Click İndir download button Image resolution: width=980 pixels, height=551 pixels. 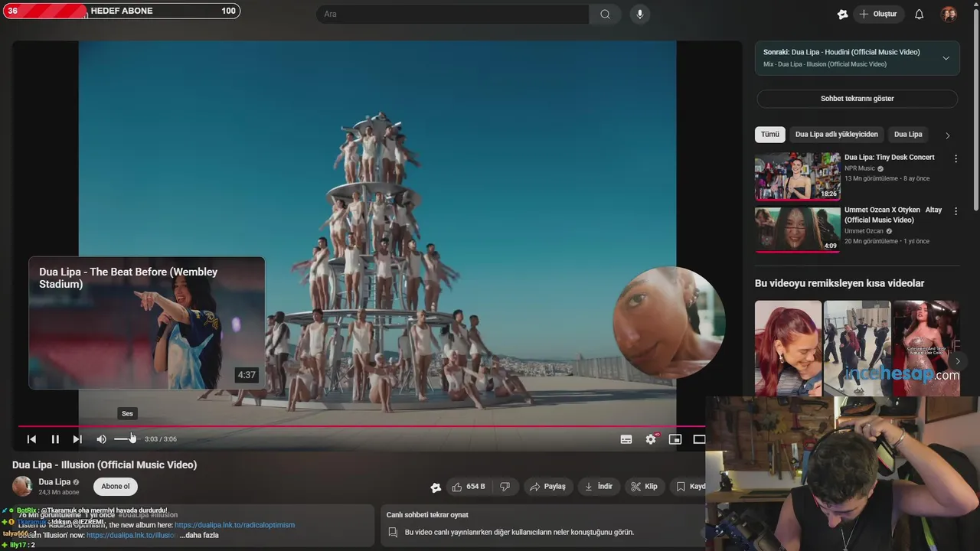click(599, 487)
